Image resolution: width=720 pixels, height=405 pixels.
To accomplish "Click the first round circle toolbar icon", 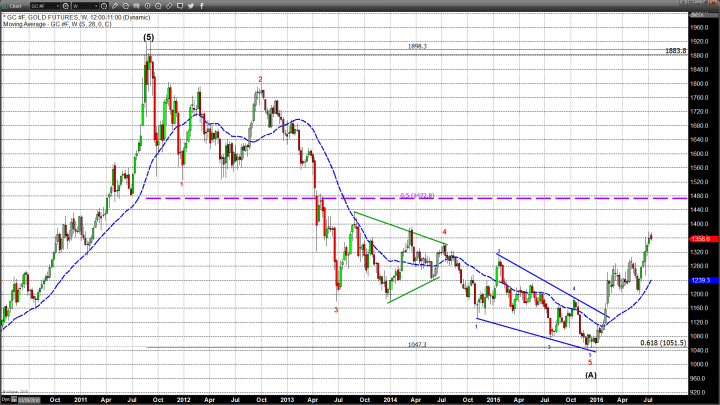I will tap(147, 6).
